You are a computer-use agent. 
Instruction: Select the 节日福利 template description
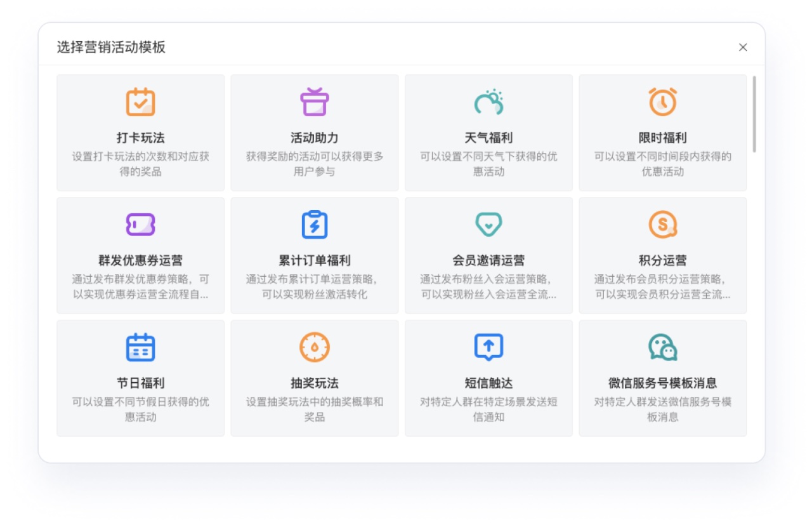coord(140,409)
